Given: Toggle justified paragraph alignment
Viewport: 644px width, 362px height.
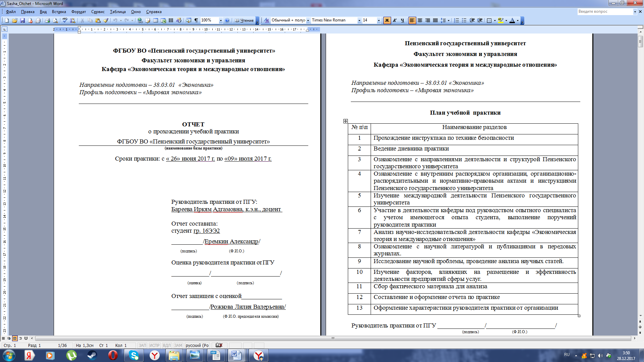Looking at the screenshot, I should (435, 20).
